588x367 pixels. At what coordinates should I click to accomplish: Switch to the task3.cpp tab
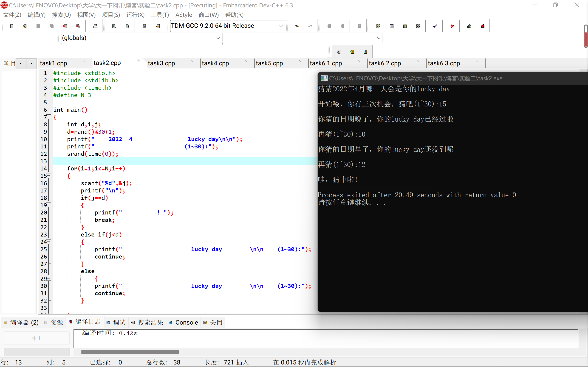161,63
